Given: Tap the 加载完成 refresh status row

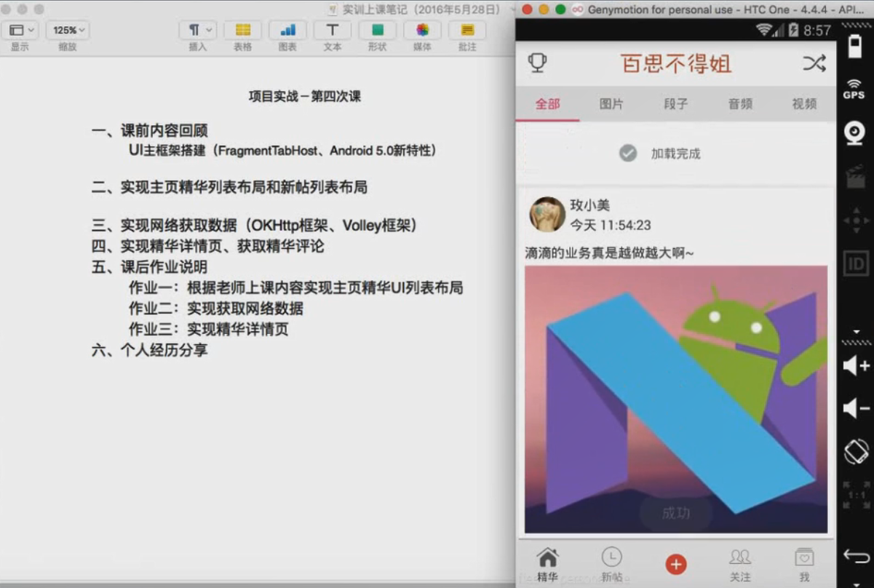Looking at the screenshot, I should click(x=675, y=154).
